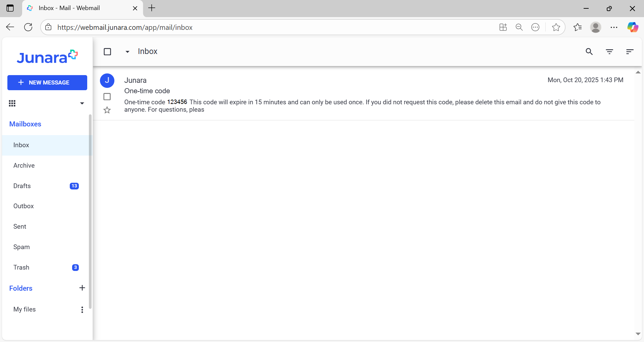The height and width of the screenshot is (342, 644).
Task: Launch Copilot from browser toolbar
Action: (633, 27)
